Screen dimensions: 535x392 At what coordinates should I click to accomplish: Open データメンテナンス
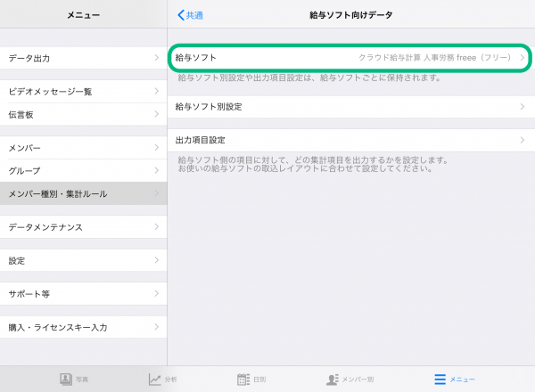click(83, 227)
